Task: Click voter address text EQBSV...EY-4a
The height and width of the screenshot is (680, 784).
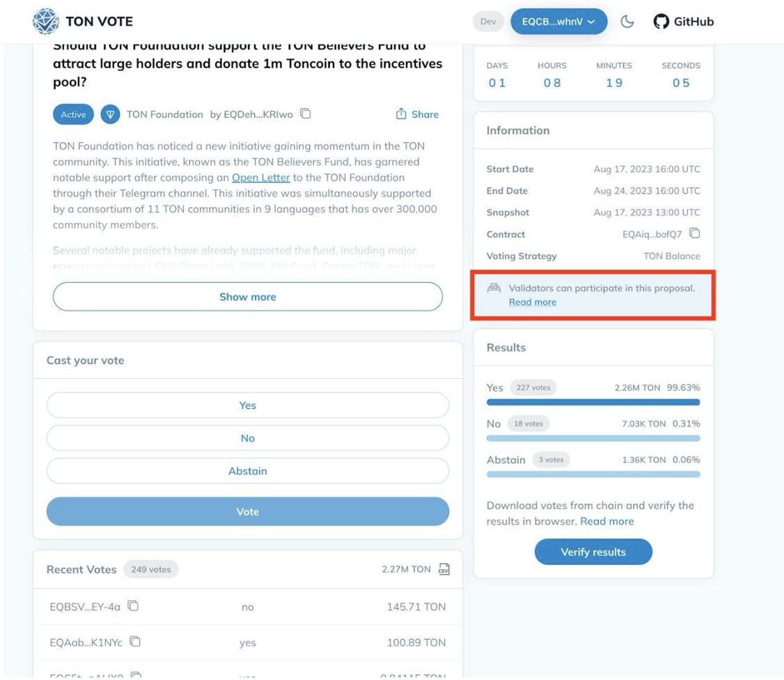Action: point(85,607)
